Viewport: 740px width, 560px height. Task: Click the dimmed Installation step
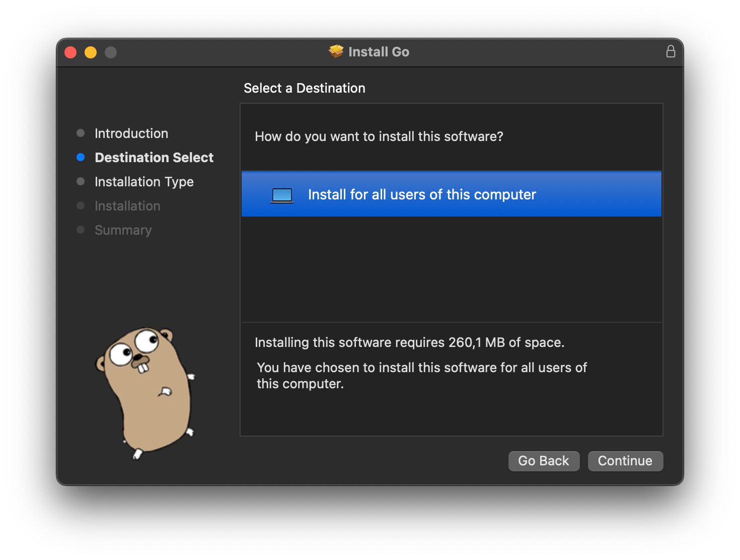tap(127, 206)
